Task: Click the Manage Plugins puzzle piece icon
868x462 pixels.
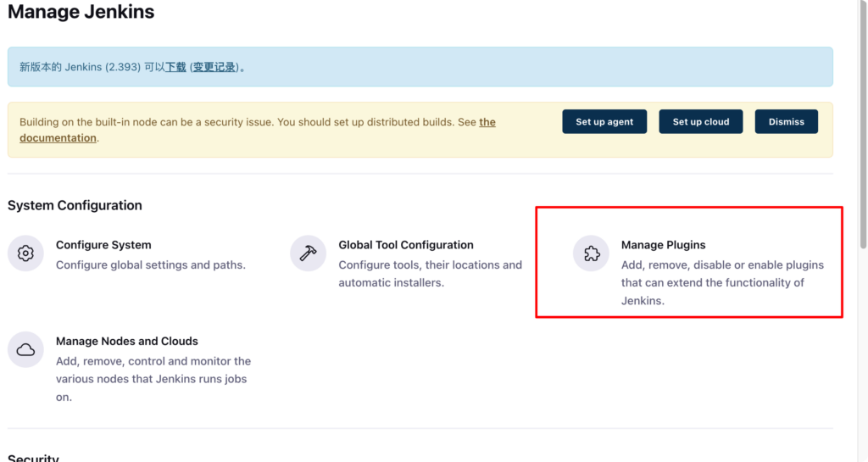Action: (591, 253)
